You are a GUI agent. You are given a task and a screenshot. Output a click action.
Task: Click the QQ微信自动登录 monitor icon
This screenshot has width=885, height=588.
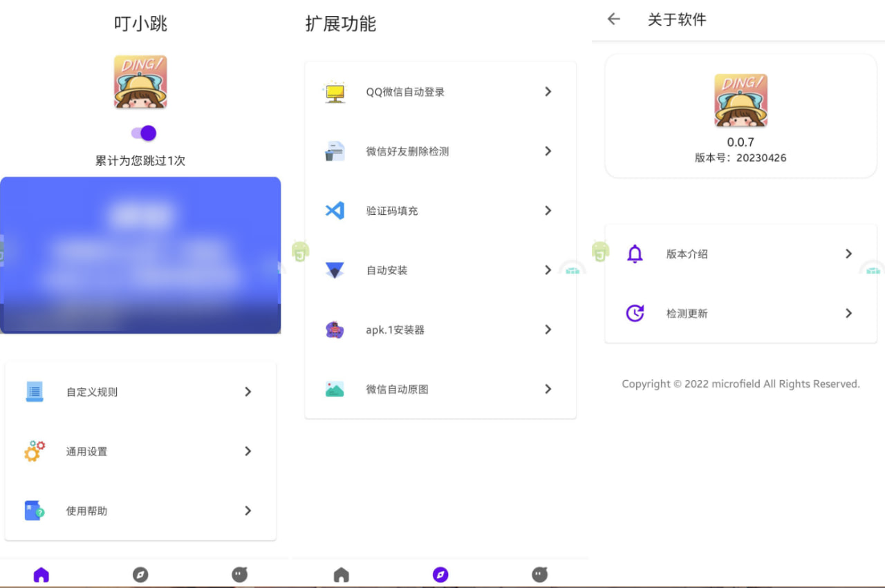[335, 92]
